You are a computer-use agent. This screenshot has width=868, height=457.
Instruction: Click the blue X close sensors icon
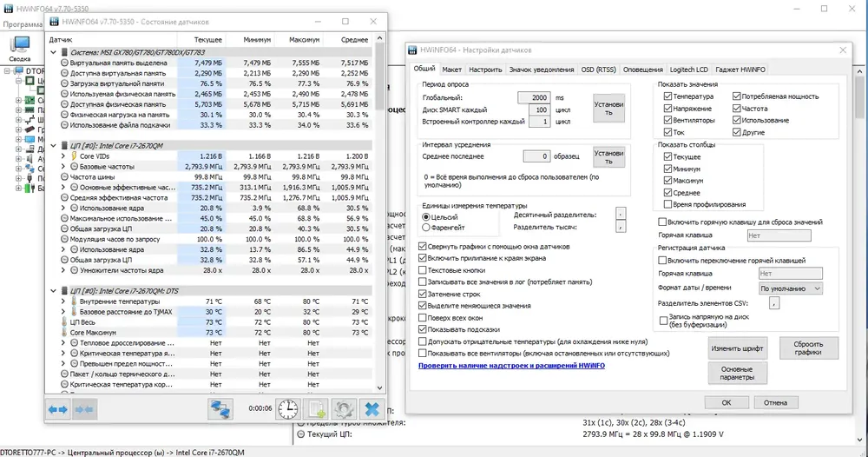coord(372,409)
